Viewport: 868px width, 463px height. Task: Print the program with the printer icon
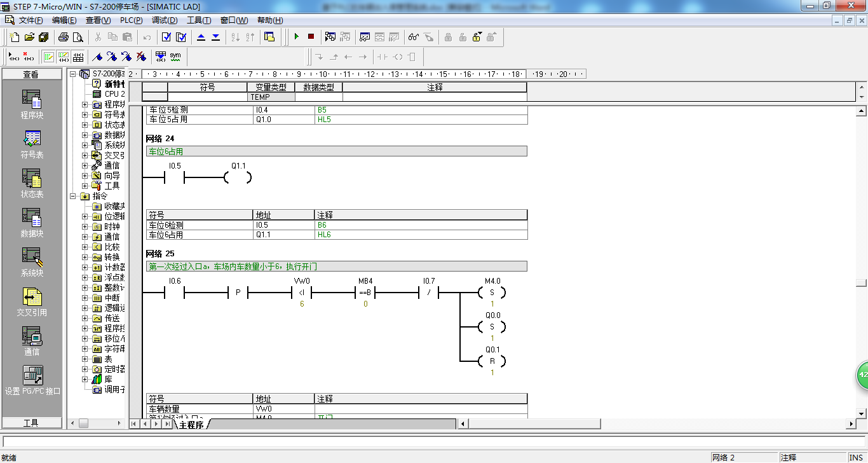tap(64, 37)
